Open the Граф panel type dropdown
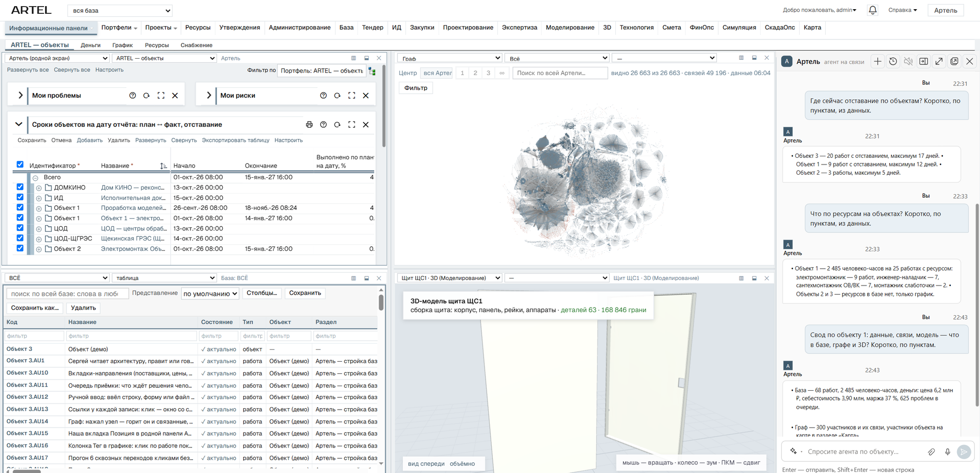The image size is (980, 473). [450, 58]
